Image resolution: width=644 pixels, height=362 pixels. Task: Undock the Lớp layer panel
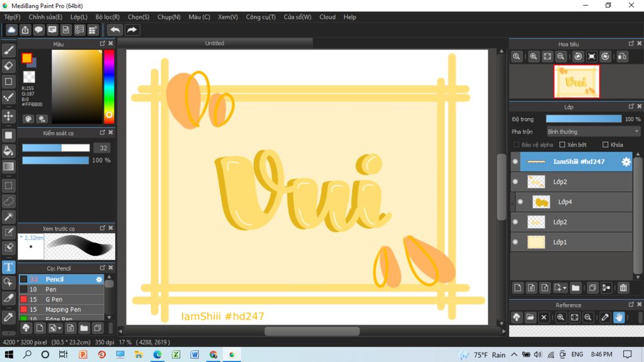631,106
